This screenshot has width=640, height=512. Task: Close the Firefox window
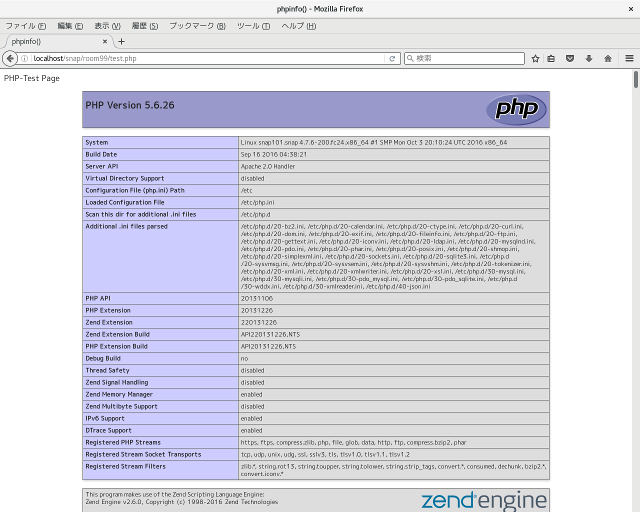pos(631,9)
